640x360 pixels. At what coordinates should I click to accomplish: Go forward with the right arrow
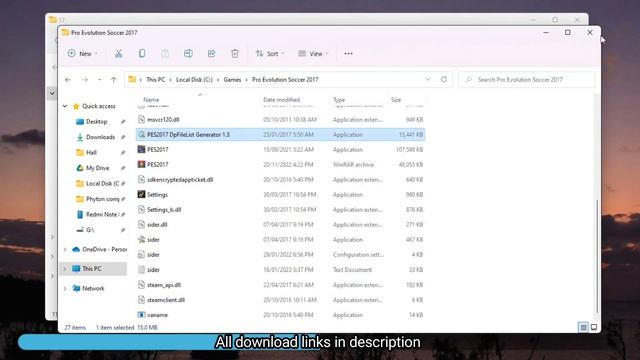84,80
